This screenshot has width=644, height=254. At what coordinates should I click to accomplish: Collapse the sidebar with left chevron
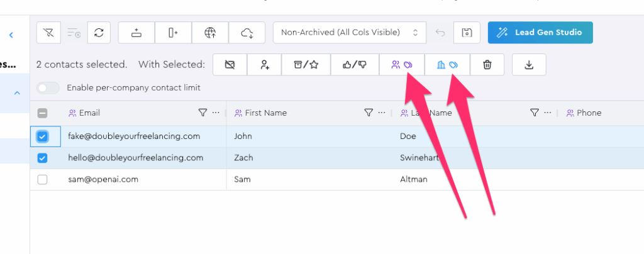tap(11, 35)
